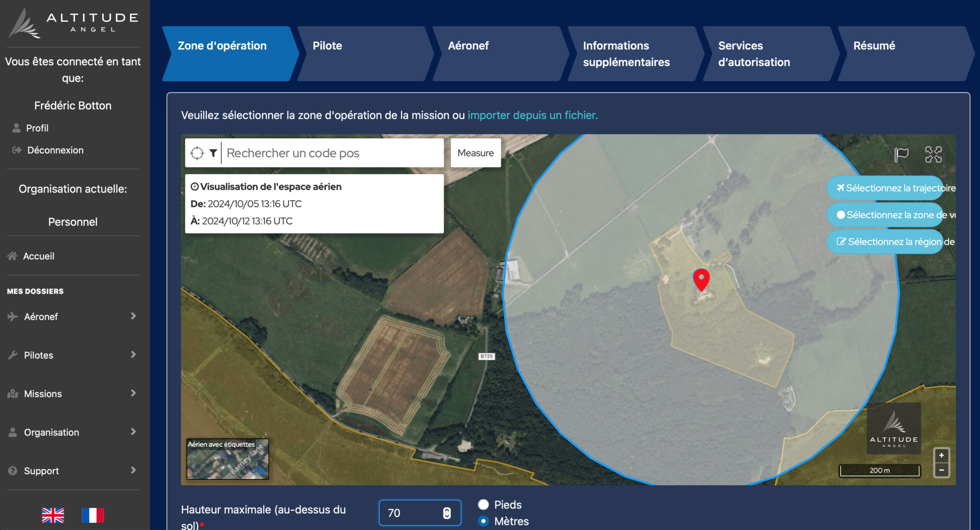Zoom out the map with minus button
The width and height of the screenshot is (980, 530).
click(941, 470)
